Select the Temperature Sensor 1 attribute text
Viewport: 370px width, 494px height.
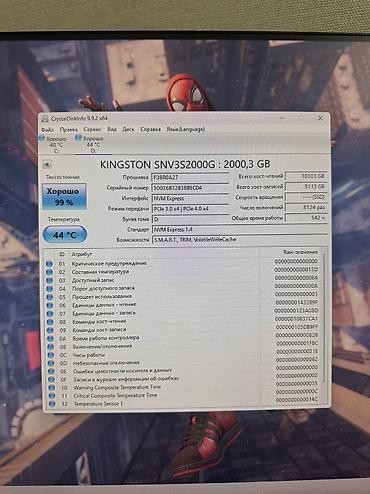tap(98, 404)
